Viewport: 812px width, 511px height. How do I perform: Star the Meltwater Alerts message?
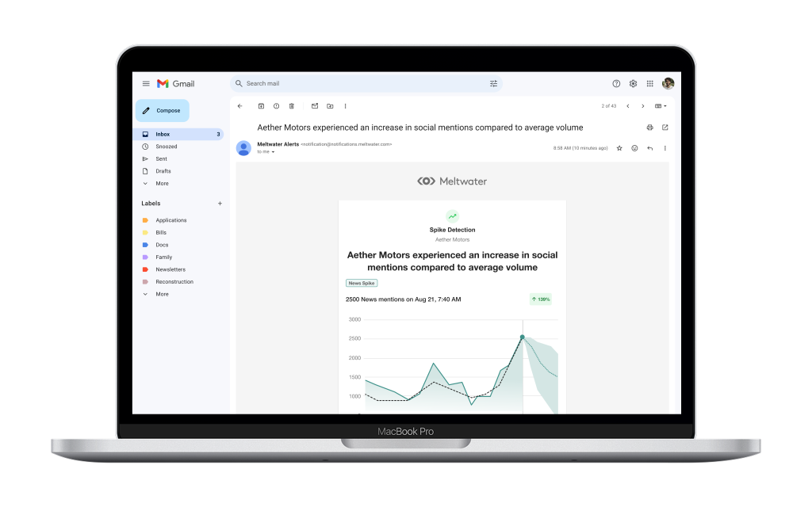(x=619, y=148)
